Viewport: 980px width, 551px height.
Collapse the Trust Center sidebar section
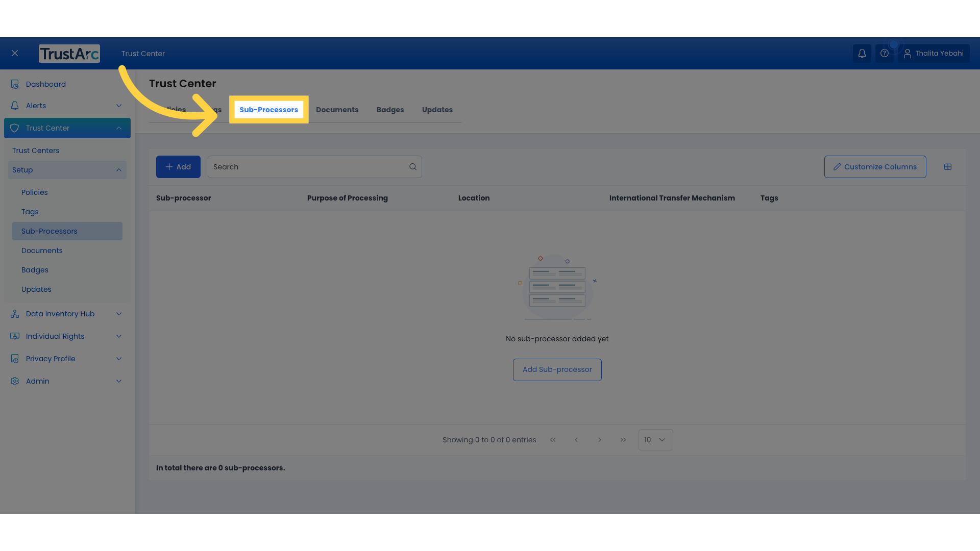(119, 128)
